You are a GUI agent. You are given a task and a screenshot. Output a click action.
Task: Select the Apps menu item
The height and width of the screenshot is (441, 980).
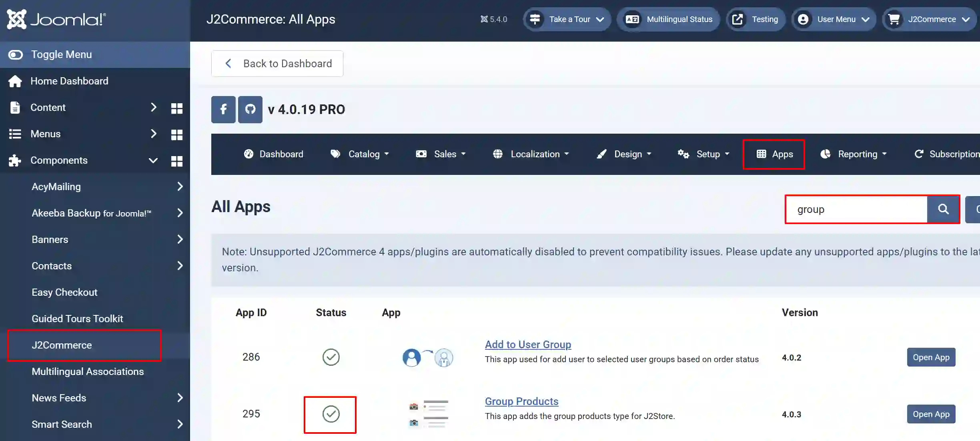tap(774, 154)
